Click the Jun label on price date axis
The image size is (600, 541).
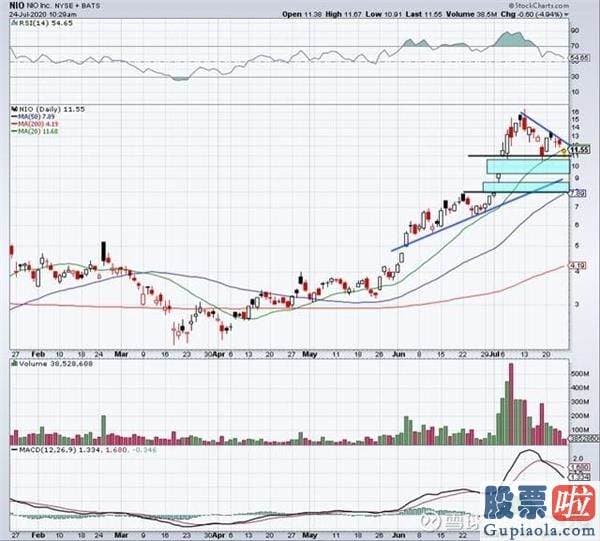[x=399, y=354]
